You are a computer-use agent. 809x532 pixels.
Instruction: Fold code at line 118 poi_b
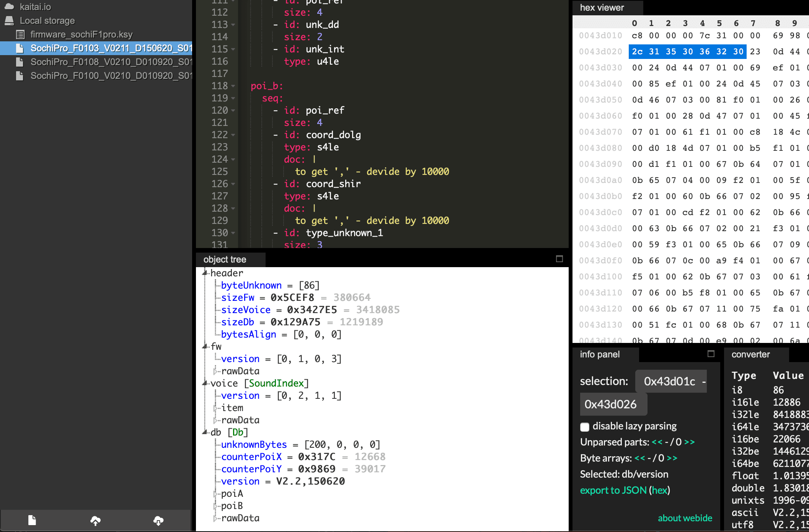233,86
